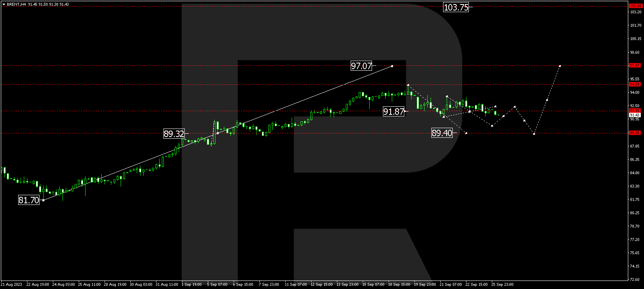Select the 89.32 price label box
Image resolution: width=644 pixels, height=289 pixels.
(x=174, y=134)
